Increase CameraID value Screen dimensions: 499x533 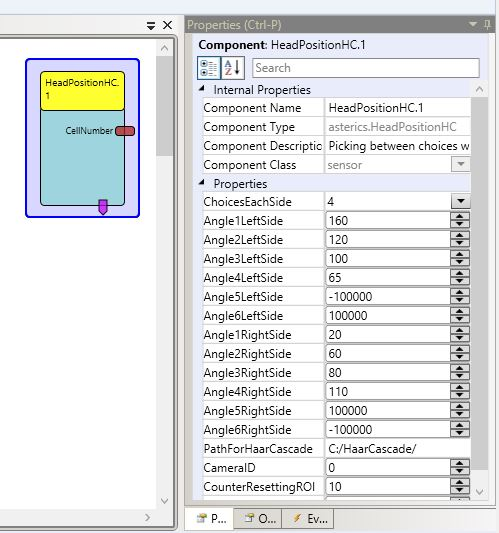tap(460, 464)
